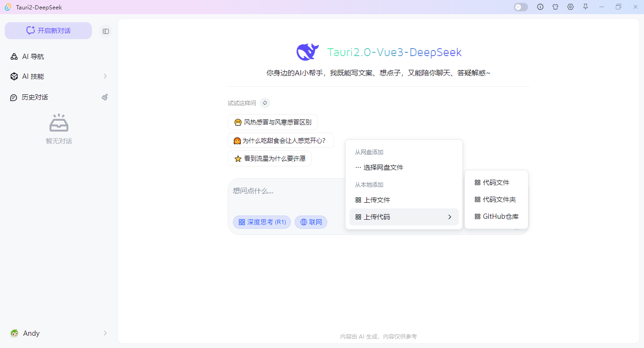
Task: Pin the window with the pushpin icon
Action: click(x=586, y=7)
